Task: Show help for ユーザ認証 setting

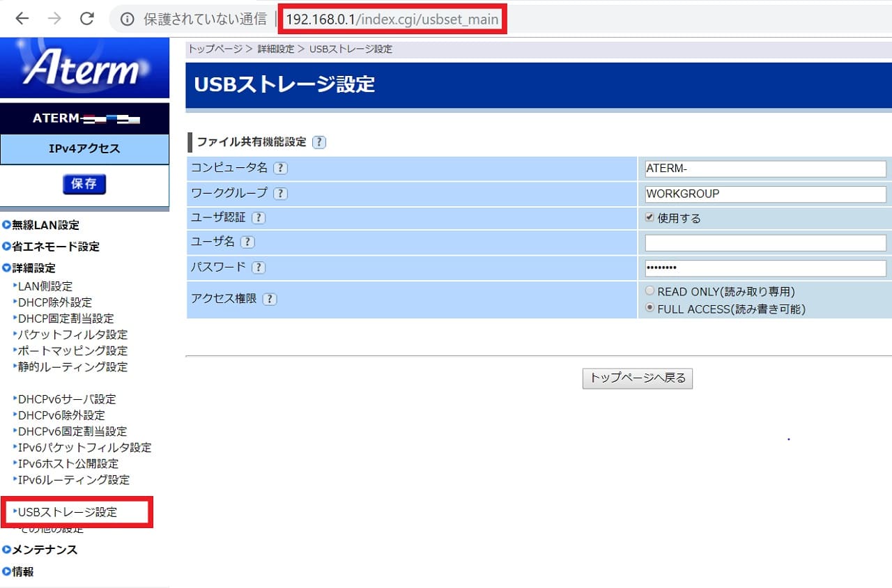Action: (x=258, y=217)
